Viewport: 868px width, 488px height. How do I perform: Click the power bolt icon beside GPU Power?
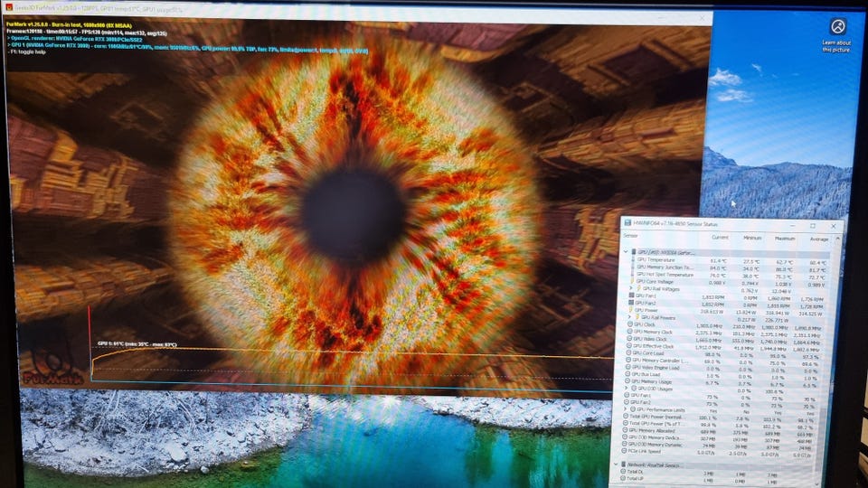(630, 310)
